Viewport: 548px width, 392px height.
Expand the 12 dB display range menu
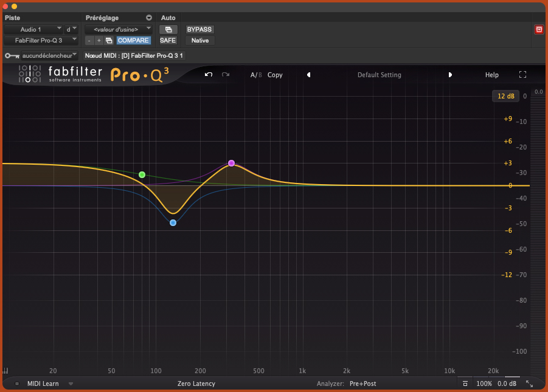tap(505, 96)
